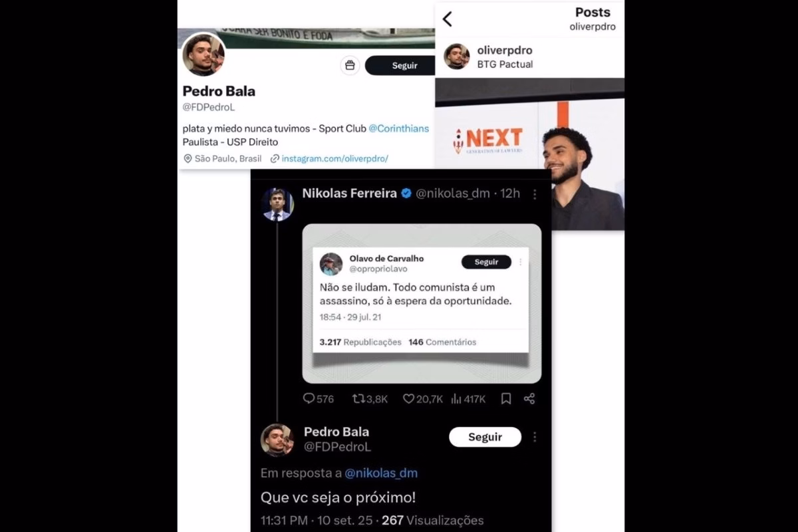Open the instagram.com/oliverpdro/ link
The height and width of the screenshot is (532, 798).
(334, 158)
